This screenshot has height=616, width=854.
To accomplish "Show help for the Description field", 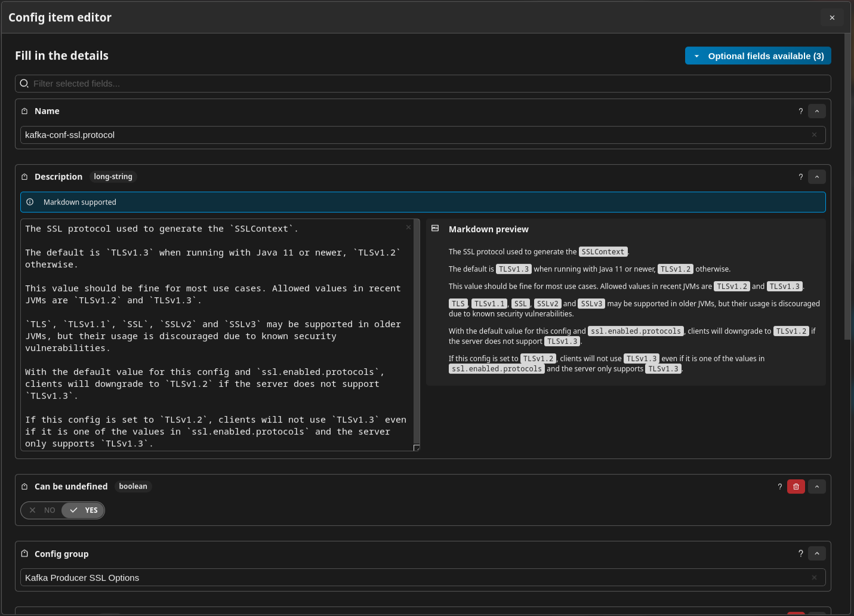I will coord(801,177).
